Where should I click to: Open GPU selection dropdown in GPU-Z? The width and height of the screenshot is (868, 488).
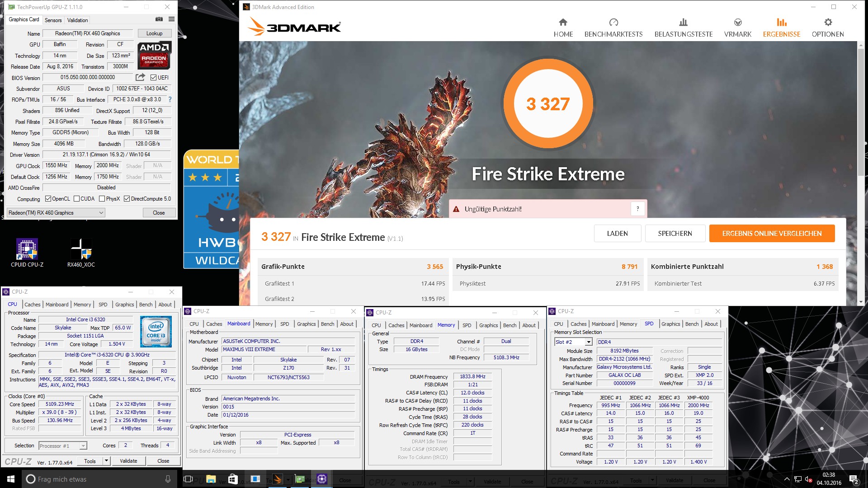56,213
